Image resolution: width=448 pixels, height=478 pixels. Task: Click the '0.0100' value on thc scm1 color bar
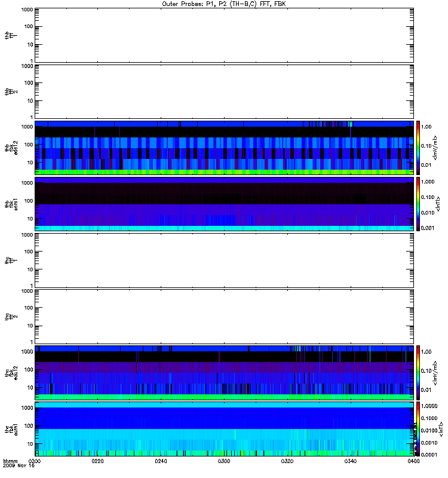coord(429,430)
